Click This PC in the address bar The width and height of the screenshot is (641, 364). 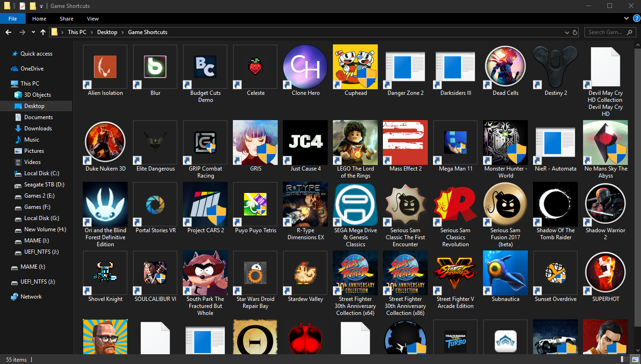click(x=77, y=32)
